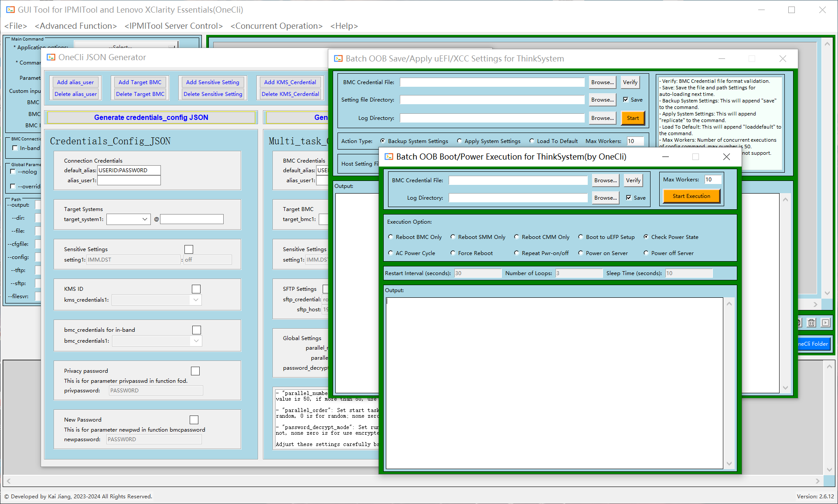Open the Help menu
Viewport: 838px width, 504px height.
344,26
